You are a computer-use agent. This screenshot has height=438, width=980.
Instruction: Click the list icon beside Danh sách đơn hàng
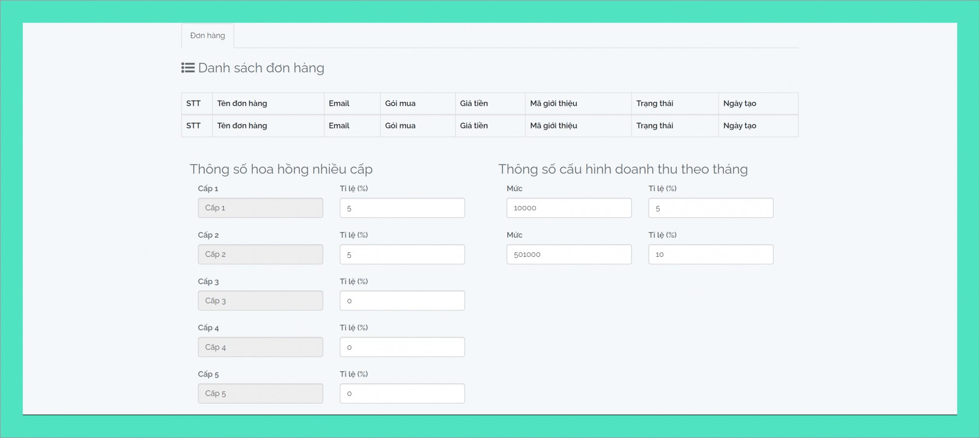pos(188,68)
